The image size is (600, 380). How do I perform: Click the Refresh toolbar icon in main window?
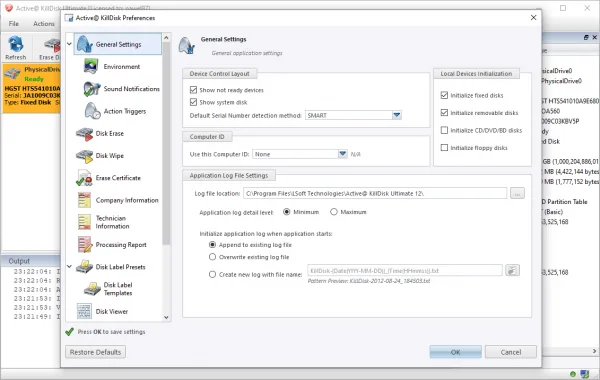(x=16, y=44)
